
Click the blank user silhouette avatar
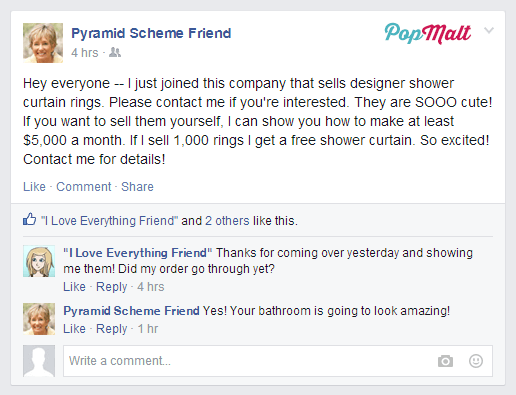(39, 361)
